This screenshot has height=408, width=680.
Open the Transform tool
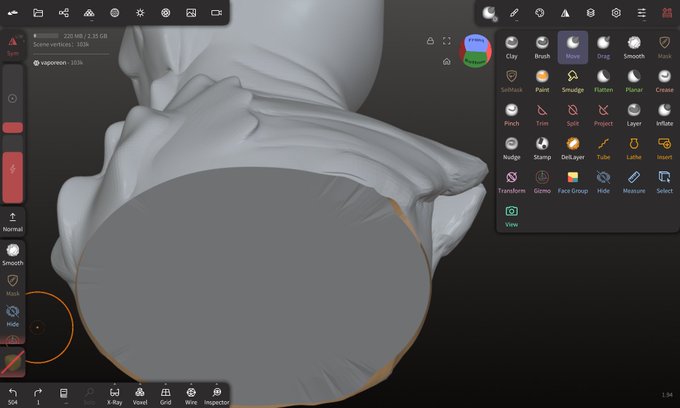point(511,182)
